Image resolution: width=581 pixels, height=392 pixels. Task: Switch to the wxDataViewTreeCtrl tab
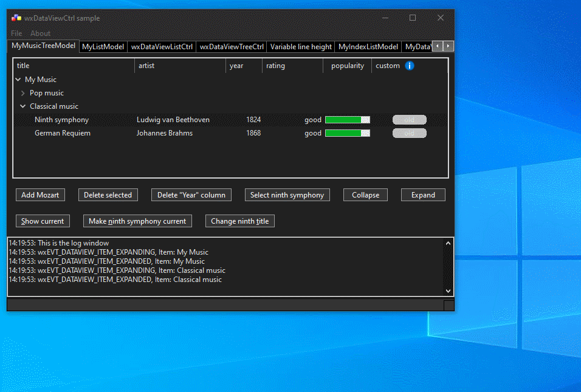231,46
